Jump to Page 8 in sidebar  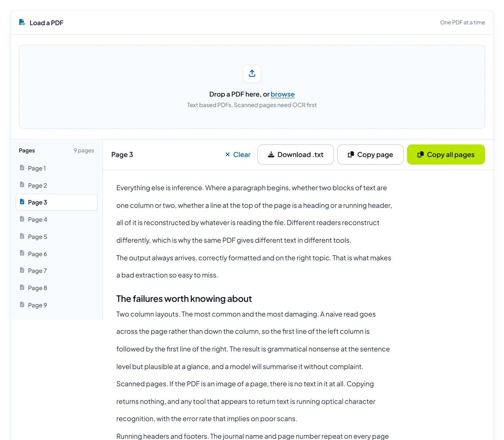[56, 288]
